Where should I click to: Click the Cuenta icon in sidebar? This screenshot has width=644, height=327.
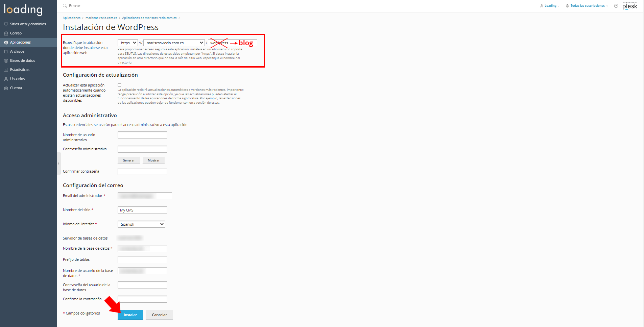click(x=6, y=88)
